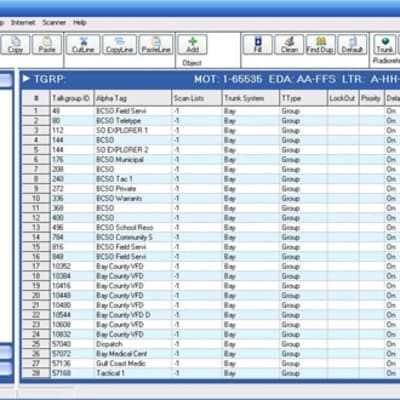Click 'BCSO Private' alpha tag cell

(x=133, y=189)
